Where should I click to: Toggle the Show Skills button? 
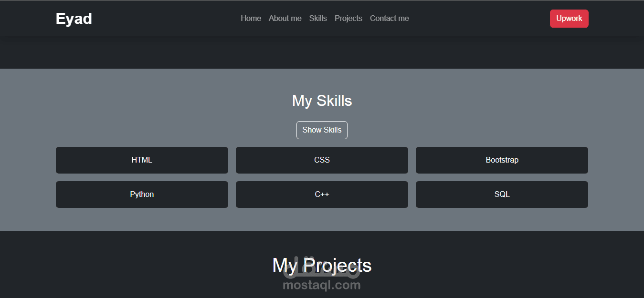click(322, 130)
